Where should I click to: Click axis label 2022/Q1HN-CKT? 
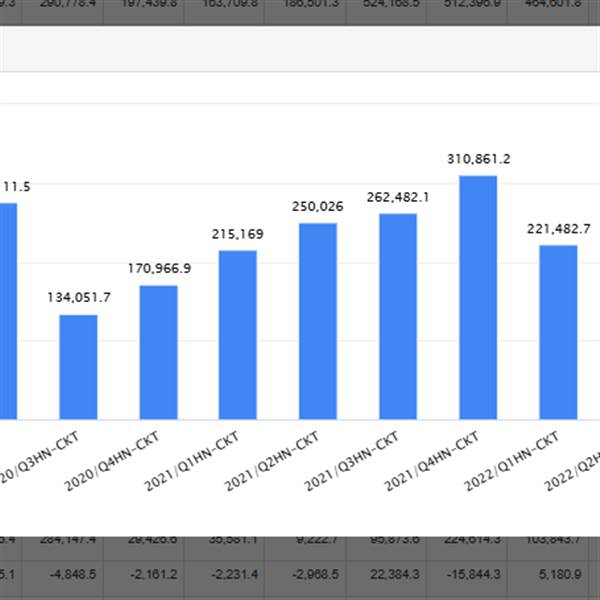(511, 461)
